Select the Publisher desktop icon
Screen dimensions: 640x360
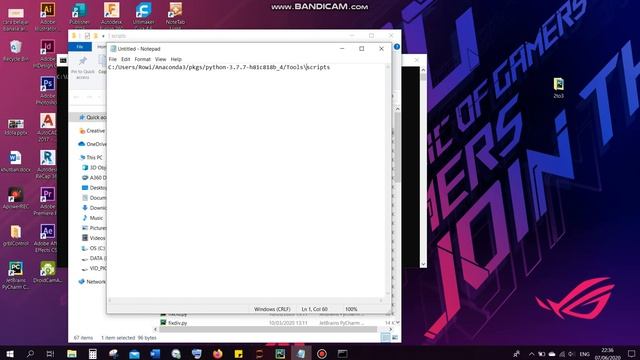(79, 15)
